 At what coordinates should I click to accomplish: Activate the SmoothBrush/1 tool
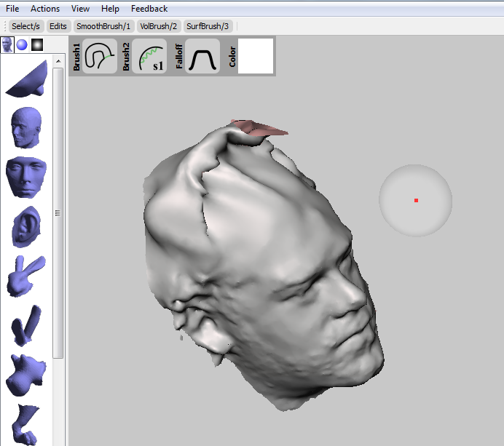103,26
